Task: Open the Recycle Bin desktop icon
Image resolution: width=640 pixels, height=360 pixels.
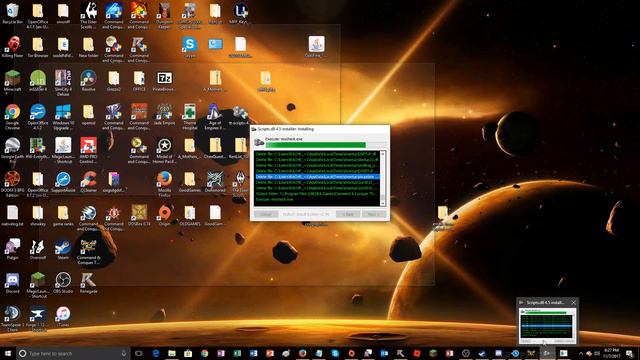Action: [x=12, y=13]
